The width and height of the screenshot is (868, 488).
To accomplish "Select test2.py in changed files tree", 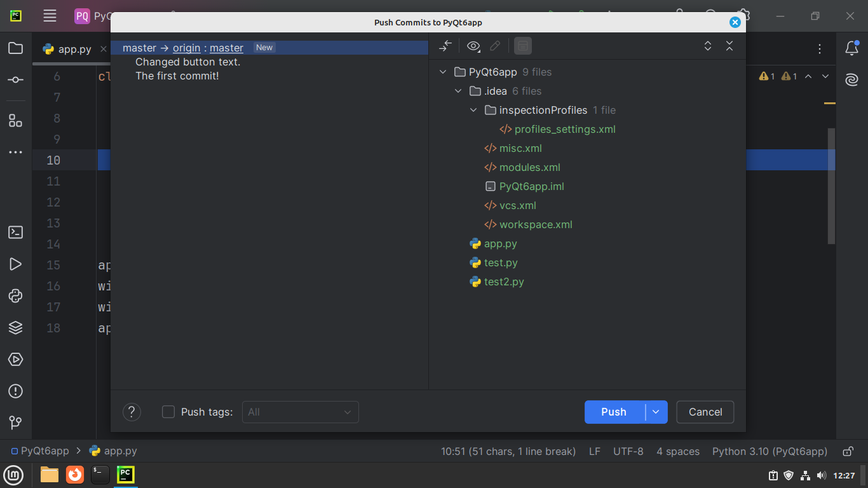I will 504,281.
